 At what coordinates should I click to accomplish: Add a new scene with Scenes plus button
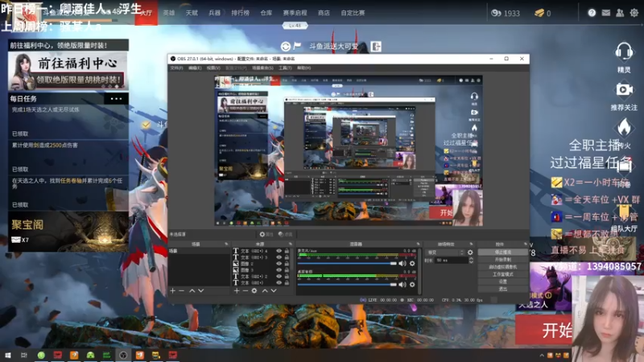172,290
